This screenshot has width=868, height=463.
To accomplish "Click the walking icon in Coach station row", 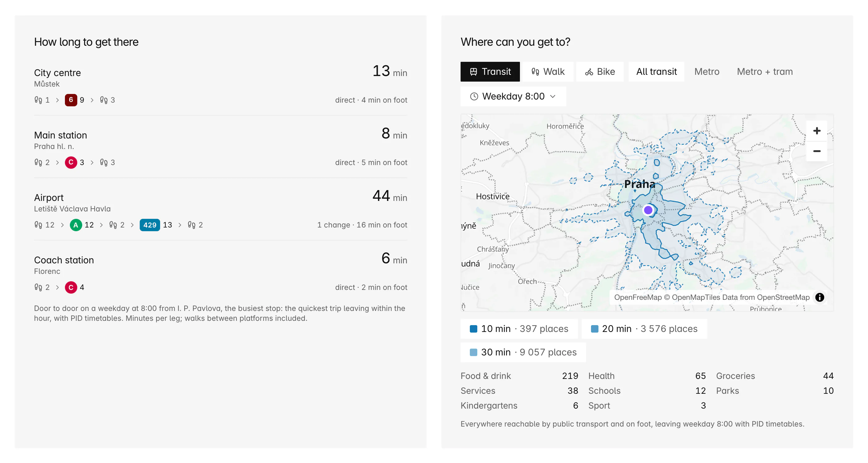I will [38, 287].
